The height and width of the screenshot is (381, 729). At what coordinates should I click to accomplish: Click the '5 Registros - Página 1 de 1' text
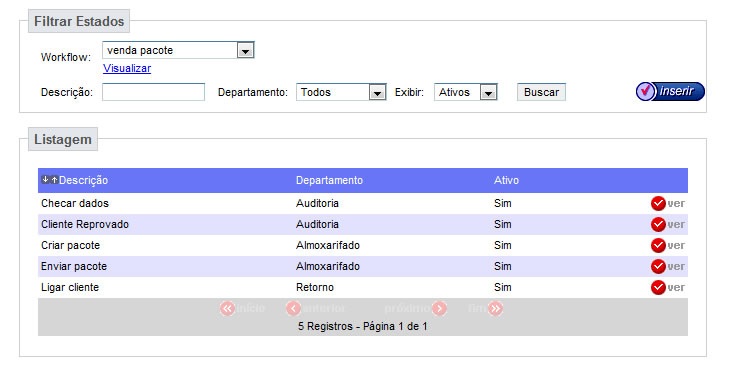[x=363, y=327]
